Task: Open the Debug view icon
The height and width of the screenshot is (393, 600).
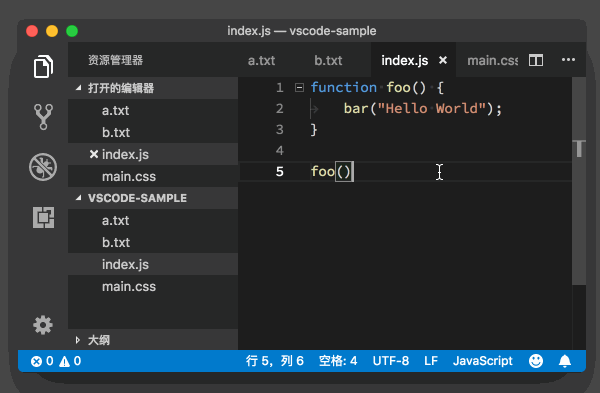Action: click(x=43, y=167)
